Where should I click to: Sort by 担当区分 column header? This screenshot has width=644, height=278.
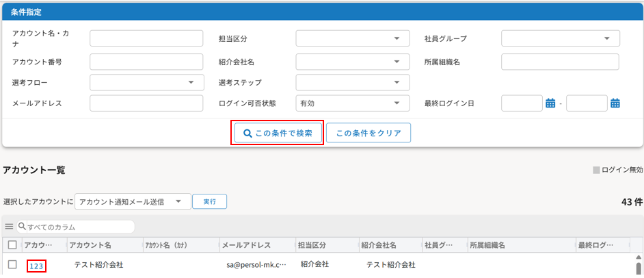pyautogui.click(x=327, y=245)
